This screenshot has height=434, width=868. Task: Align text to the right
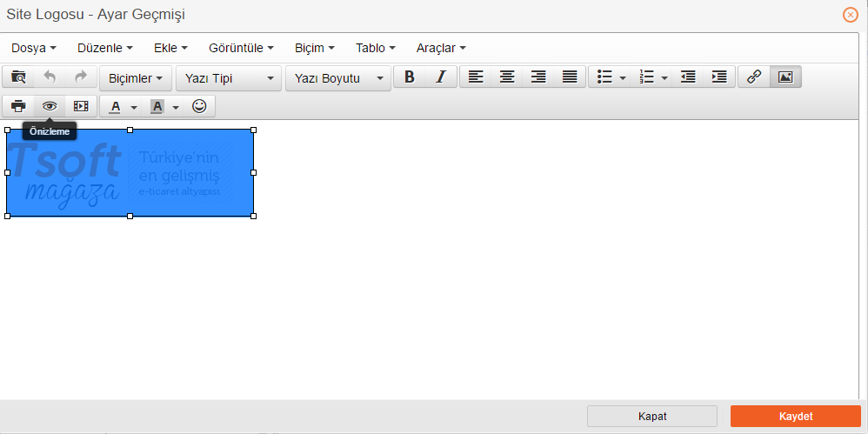[538, 77]
